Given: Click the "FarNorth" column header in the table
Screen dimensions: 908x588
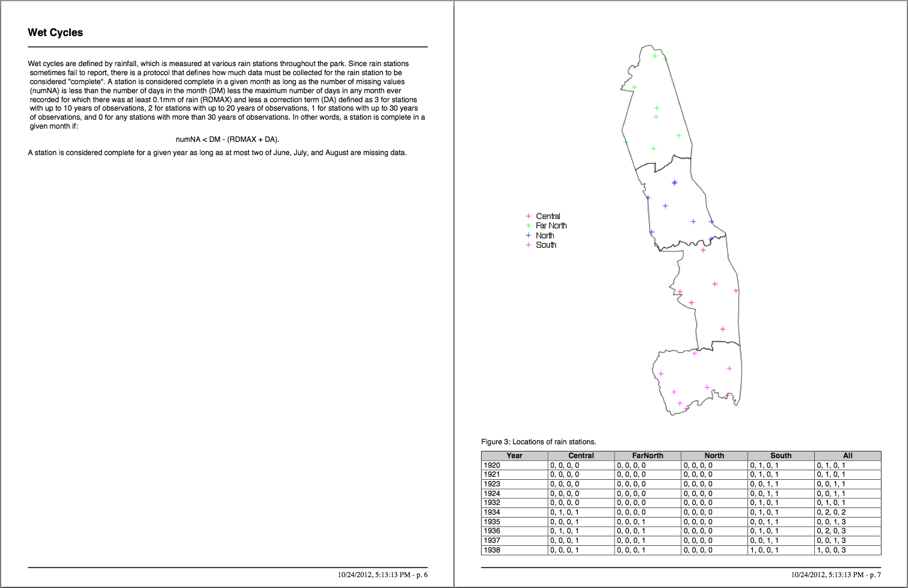Looking at the screenshot, I should point(648,456).
